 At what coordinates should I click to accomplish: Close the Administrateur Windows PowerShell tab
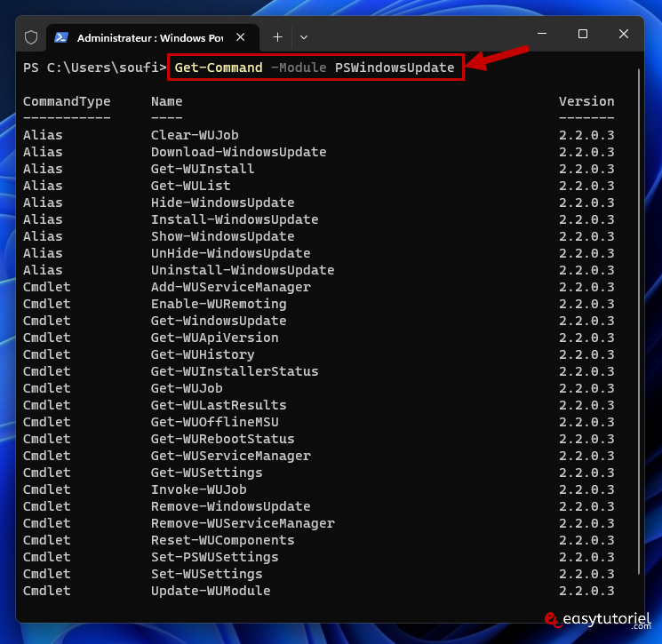pos(242,37)
